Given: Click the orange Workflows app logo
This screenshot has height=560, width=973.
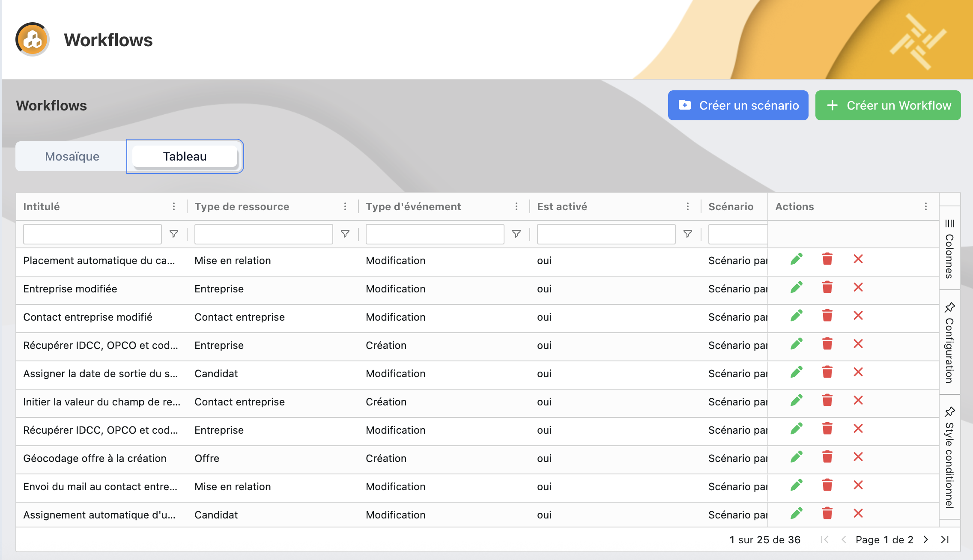Looking at the screenshot, I should tap(33, 39).
